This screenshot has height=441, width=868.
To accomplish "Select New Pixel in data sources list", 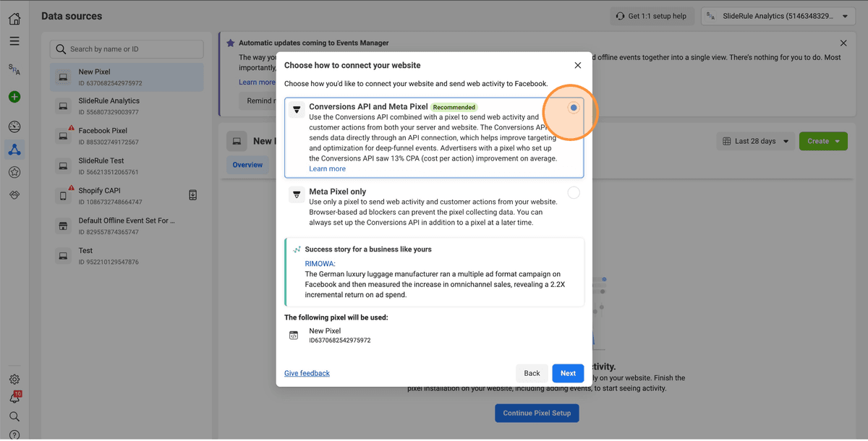I will pyautogui.click(x=127, y=77).
